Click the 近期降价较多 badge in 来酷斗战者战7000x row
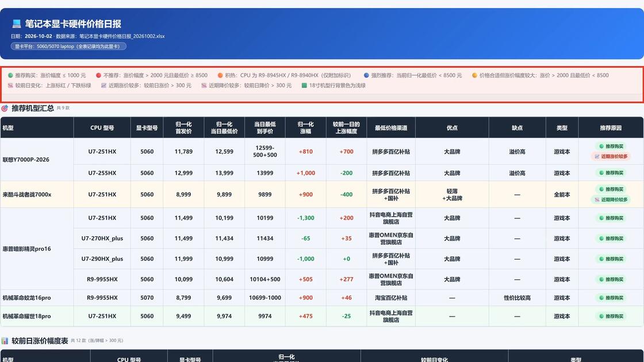This screenshot has height=362, width=644. pyautogui.click(x=611, y=199)
